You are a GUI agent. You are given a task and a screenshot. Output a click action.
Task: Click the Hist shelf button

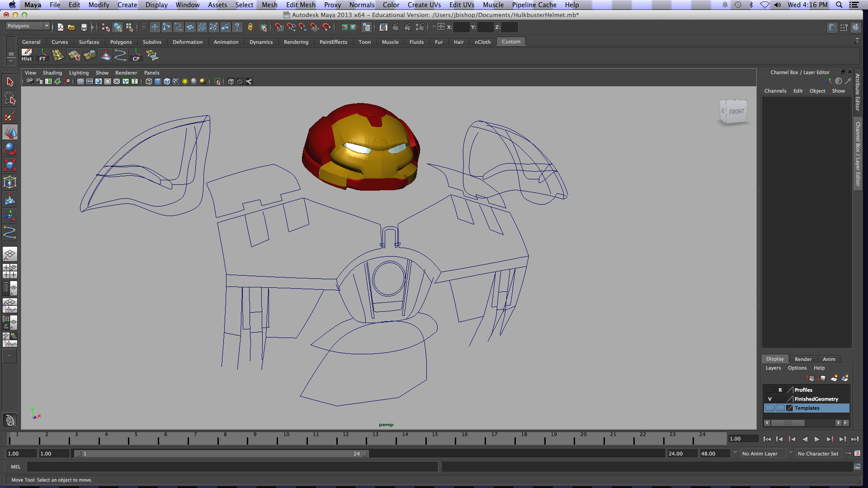tap(27, 55)
